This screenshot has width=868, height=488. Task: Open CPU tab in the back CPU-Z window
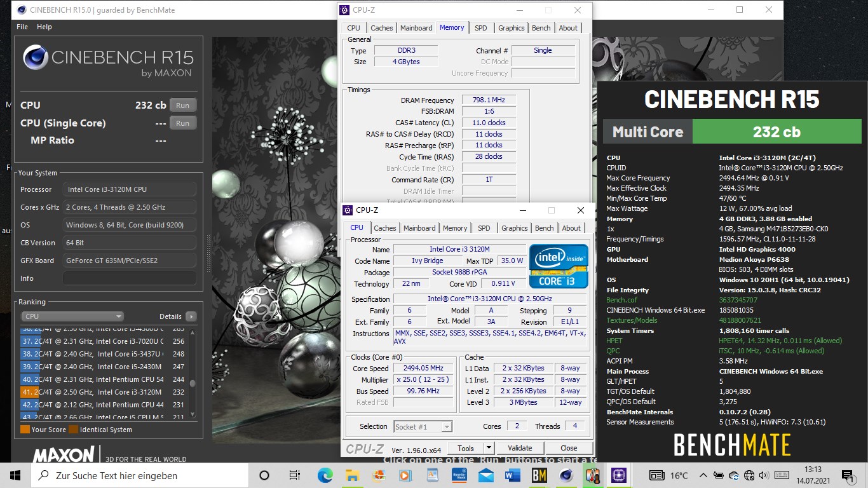click(x=353, y=28)
